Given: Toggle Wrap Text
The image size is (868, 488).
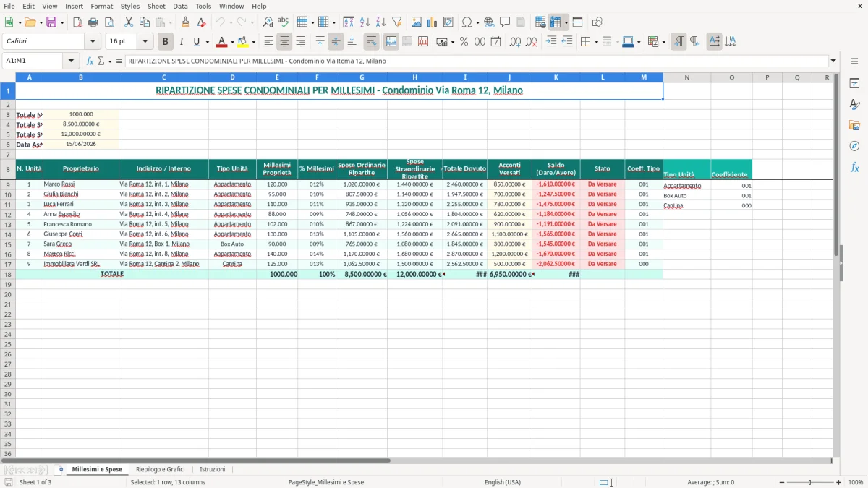Looking at the screenshot, I should point(371,42).
